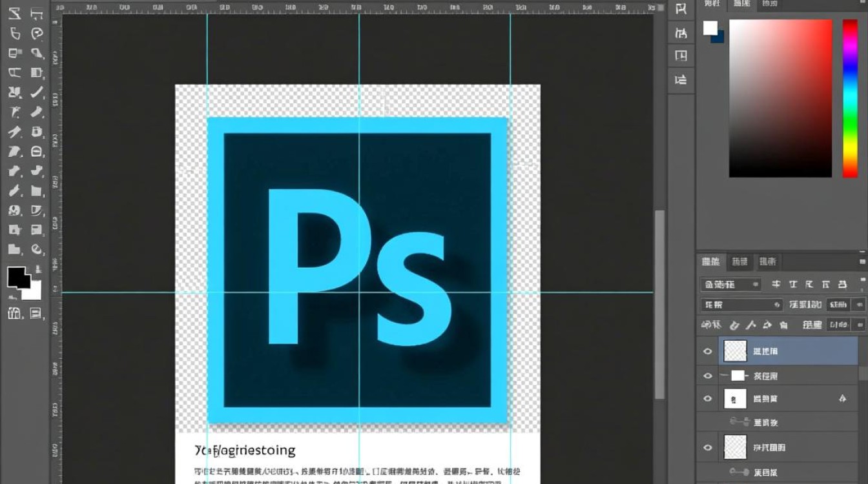Image resolution: width=868 pixels, height=484 pixels.
Task: Switch to the first tab of the Layers panel group
Action: click(x=711, y=262)
